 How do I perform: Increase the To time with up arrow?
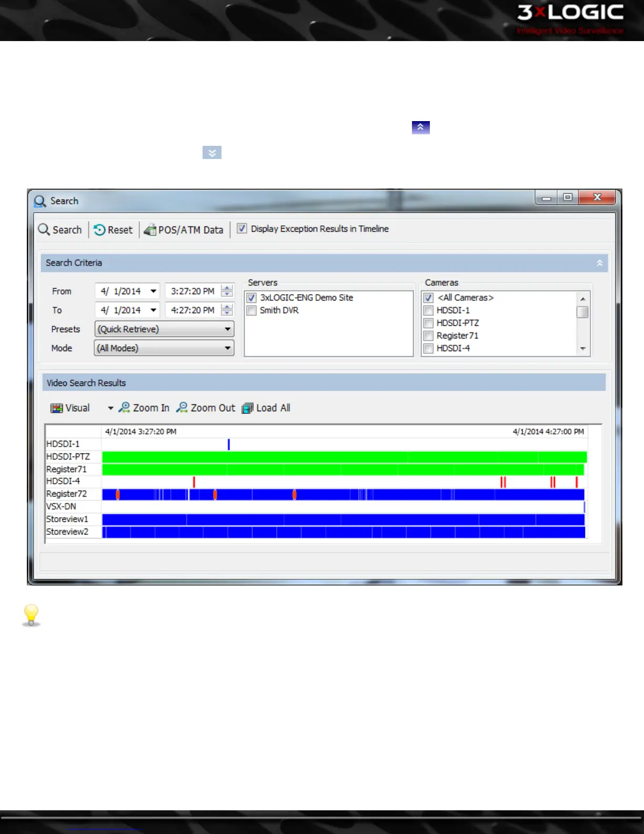(227, 307)
